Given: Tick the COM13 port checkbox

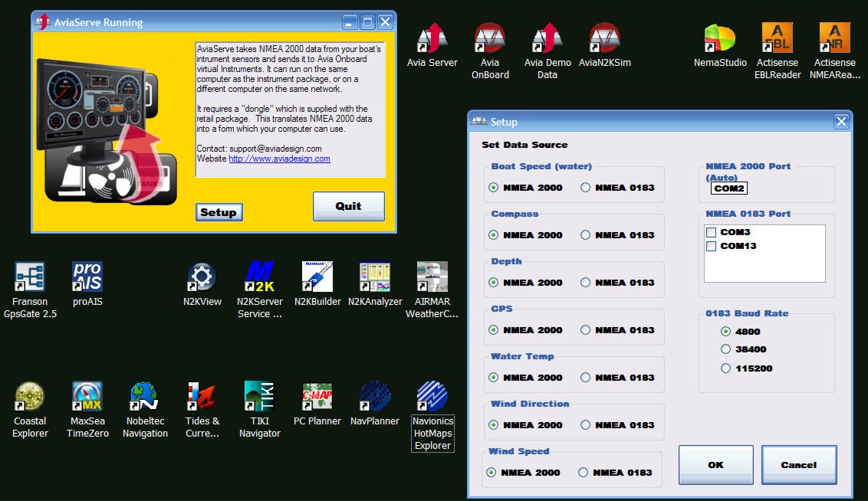Looking at the screenshot, I should click(712, 246).
